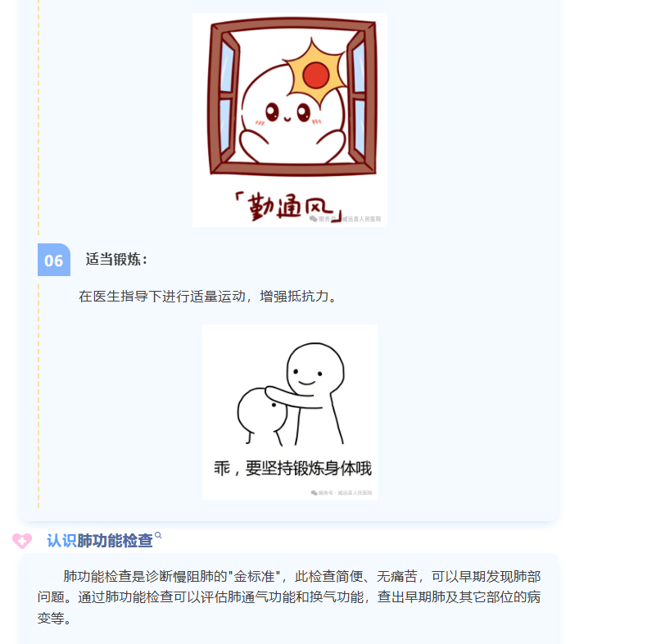Click the WeChat watermark in the 勤通风 image
The image size is (647, 644).
click(x=345, y=219)
